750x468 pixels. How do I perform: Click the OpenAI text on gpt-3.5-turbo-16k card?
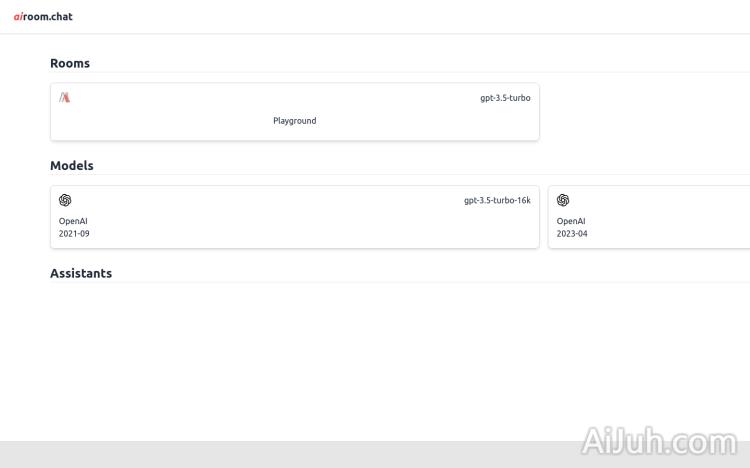point(73,221)
